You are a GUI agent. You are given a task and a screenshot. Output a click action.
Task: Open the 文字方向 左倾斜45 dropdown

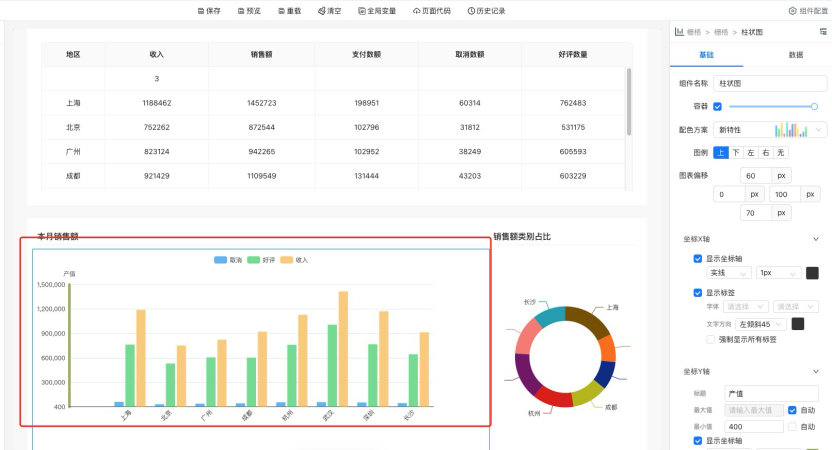761,324
